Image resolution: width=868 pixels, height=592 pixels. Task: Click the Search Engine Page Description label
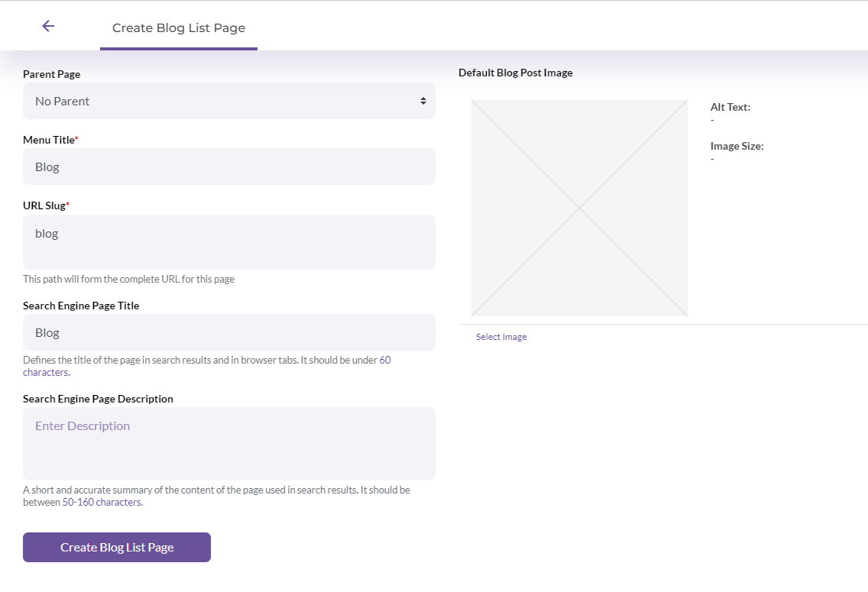pos(98,399)
